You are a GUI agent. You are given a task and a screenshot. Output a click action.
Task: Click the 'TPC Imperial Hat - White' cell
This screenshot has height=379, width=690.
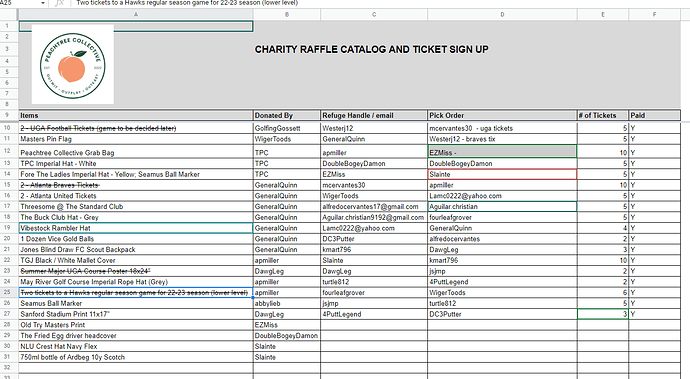point(136,163)
